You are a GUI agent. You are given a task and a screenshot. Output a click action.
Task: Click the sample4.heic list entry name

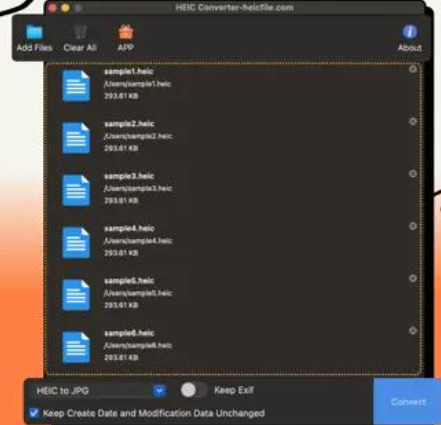point(129,228)
